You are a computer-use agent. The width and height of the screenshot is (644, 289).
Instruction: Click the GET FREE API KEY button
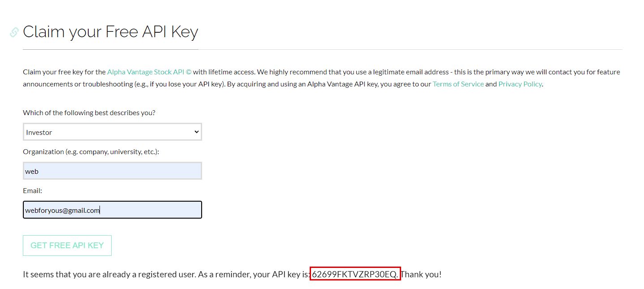pos(67,246)
